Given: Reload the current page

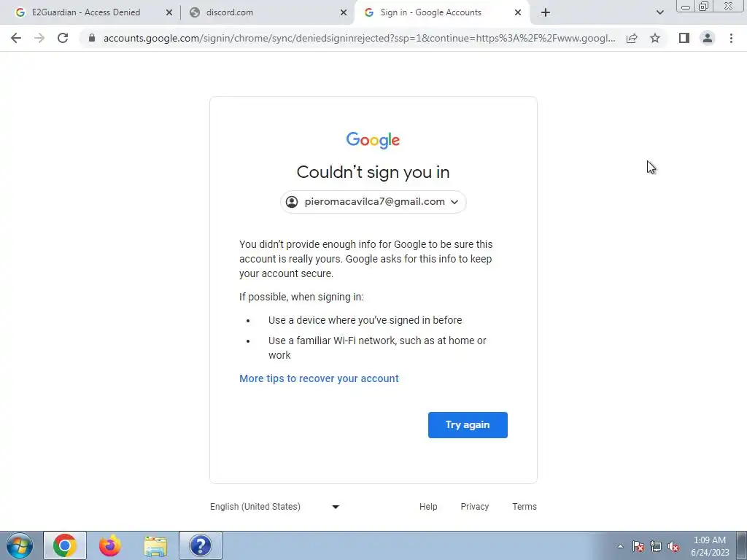Looking at the screenshot, I should [63, 38].
